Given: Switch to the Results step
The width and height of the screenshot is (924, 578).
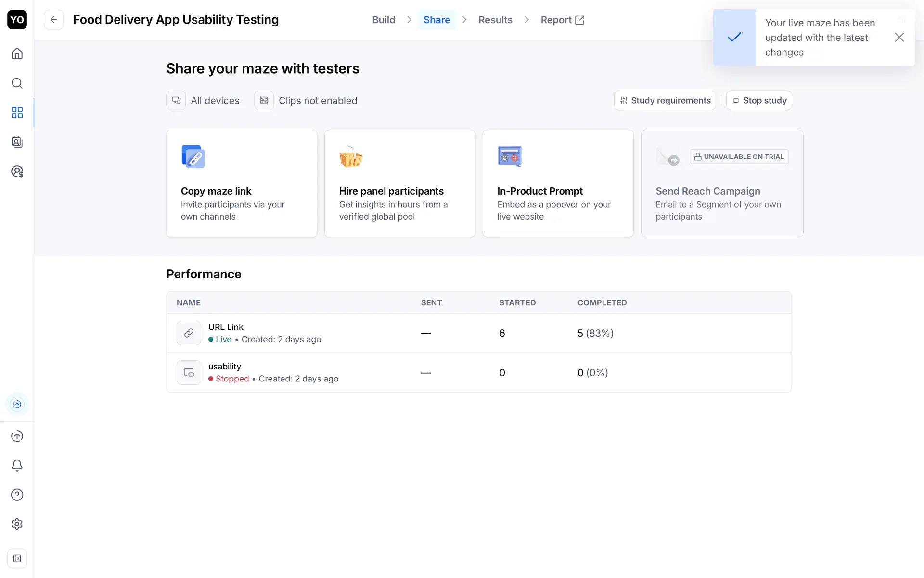Looking at the screenshot, I should click(495, 20).
